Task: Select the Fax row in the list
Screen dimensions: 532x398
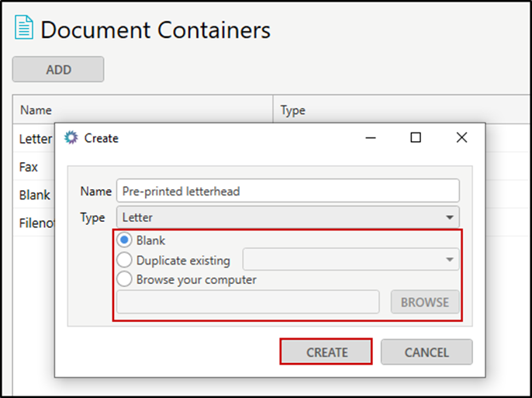Action: [29, 167]
